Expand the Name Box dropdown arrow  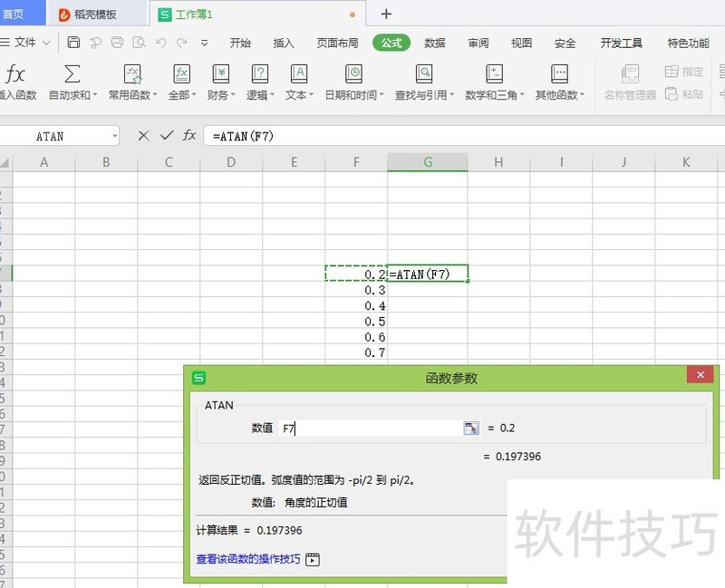(x=114, y=136)
